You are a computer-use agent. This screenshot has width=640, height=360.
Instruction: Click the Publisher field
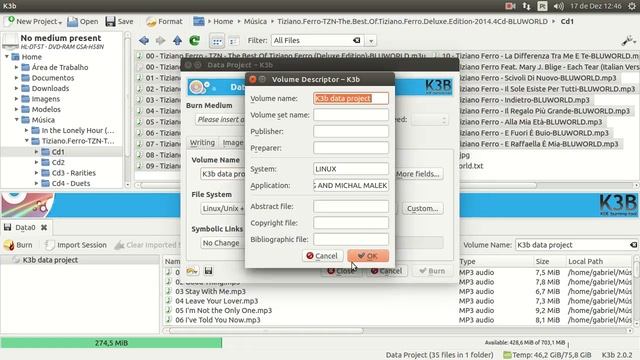(351, 131)
